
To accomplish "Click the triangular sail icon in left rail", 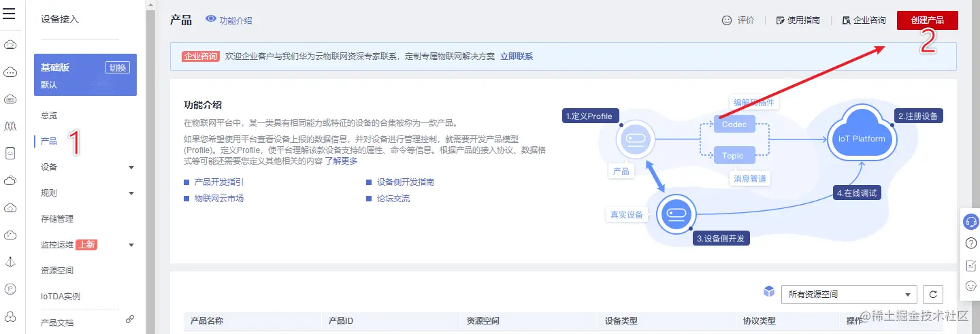I will click(x=10, y=262).
